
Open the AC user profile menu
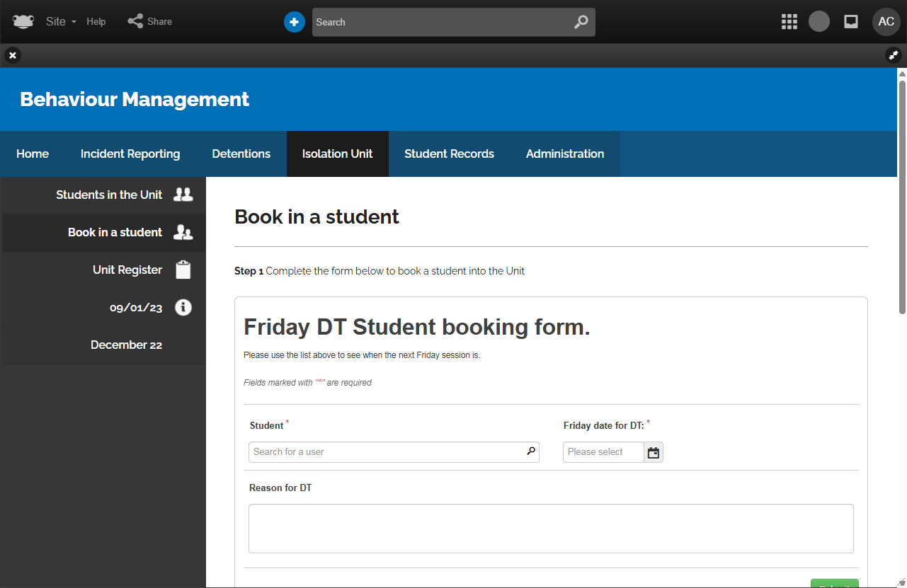886,22
